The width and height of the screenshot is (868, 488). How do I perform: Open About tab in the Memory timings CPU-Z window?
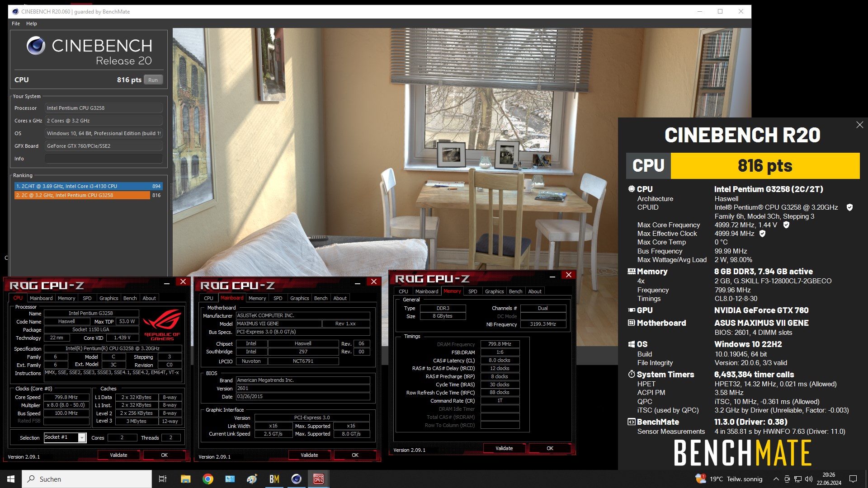tap(535, 291)
